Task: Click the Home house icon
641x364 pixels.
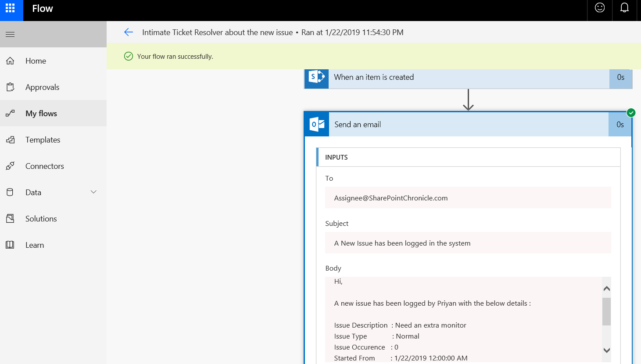Action: (10, 61)
